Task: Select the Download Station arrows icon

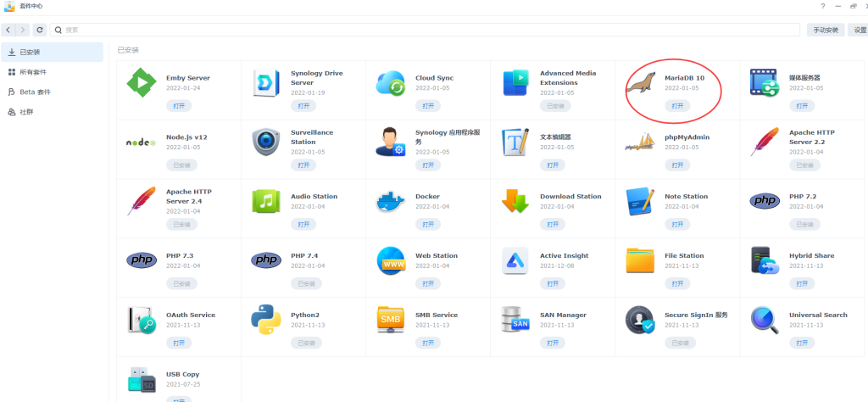Action: (516, 202)
